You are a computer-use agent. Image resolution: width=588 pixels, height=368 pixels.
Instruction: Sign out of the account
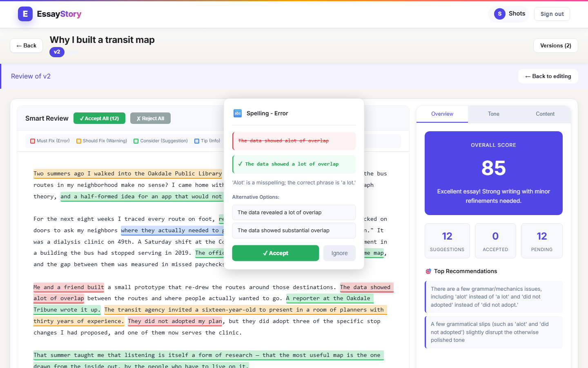[x=552, y=14]
